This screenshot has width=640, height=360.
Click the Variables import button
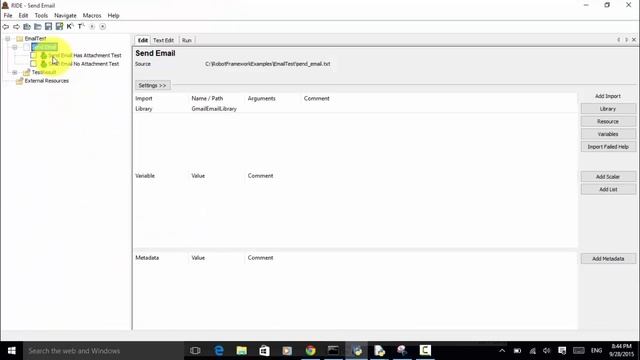coord(608,134)
